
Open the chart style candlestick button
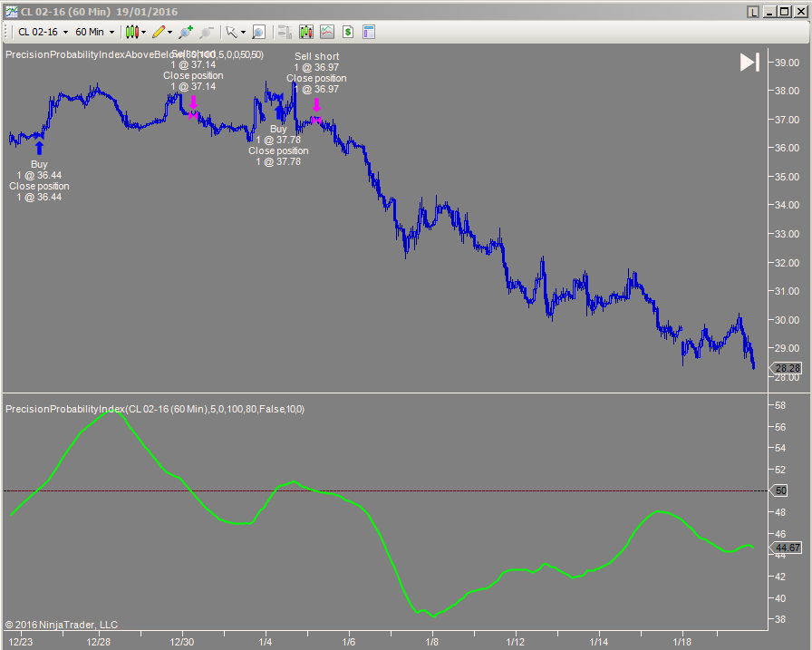click(132, 32)
